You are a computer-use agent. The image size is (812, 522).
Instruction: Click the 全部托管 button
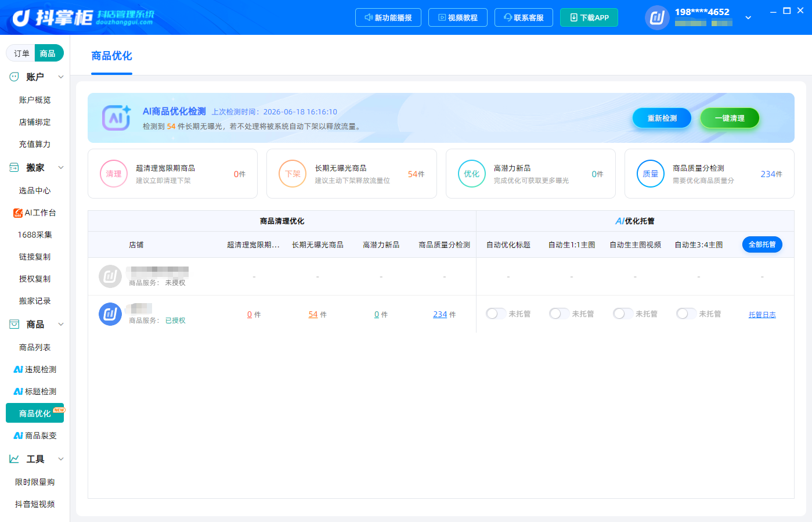point(762,244)
